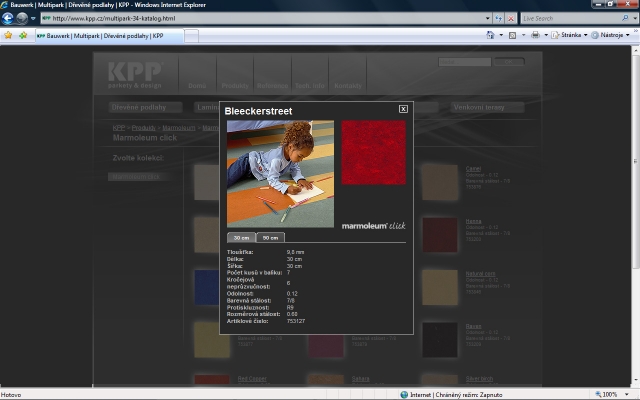The height and width of the screenshot is (400, 640).
Task: Open the Sahara product link
Action: click(x=360, y=379)
